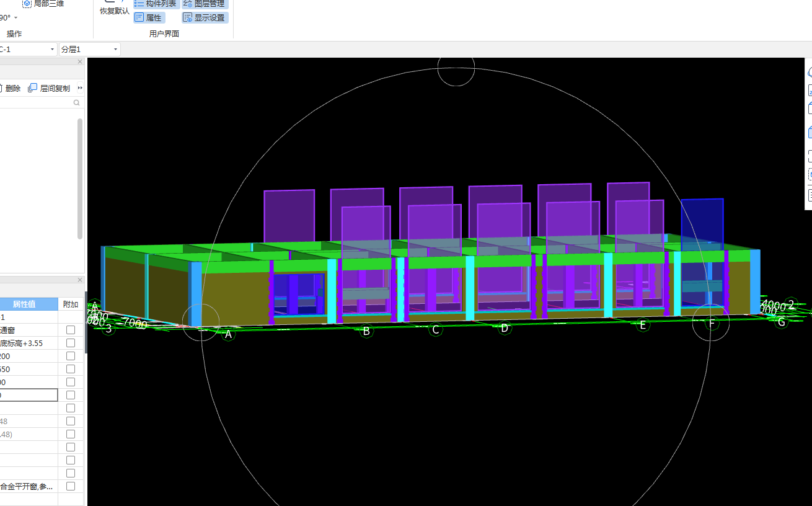
Task: Click the 合金平开窗,参... property value cell
Action: coord(29,486)
